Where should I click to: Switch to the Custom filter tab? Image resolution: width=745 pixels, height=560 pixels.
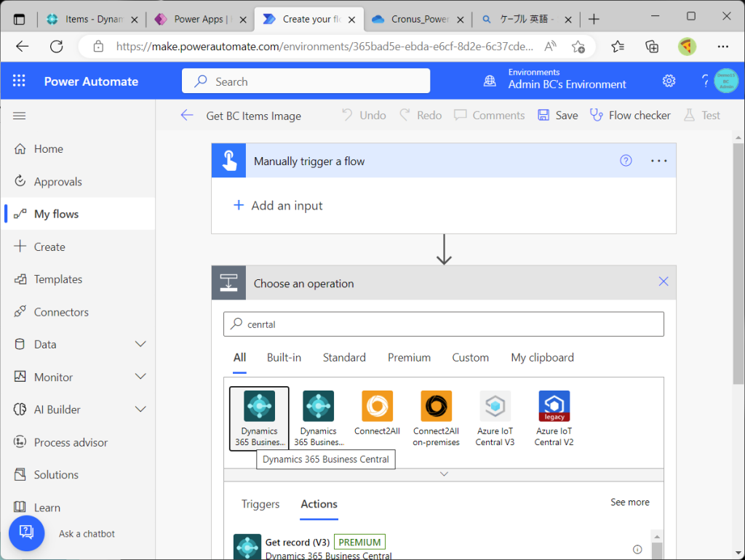coord(470,357)
